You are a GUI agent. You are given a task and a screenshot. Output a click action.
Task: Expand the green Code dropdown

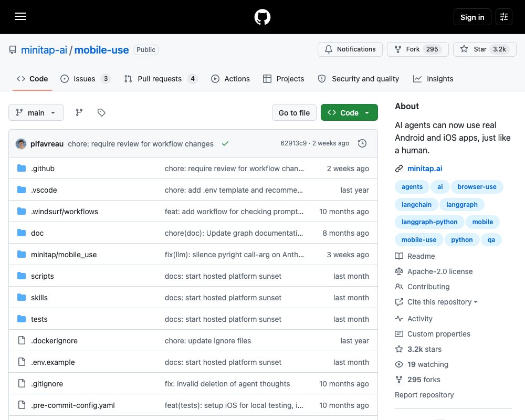pyautogui.click(x=349, y=112)
